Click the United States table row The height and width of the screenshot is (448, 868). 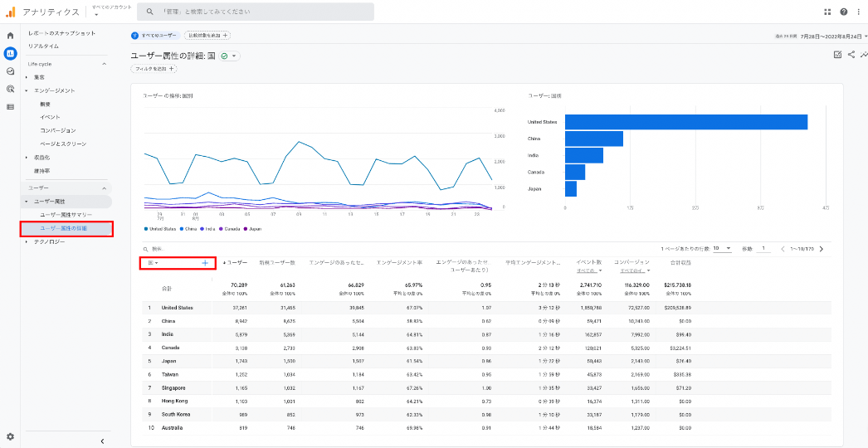click(485, 308)
